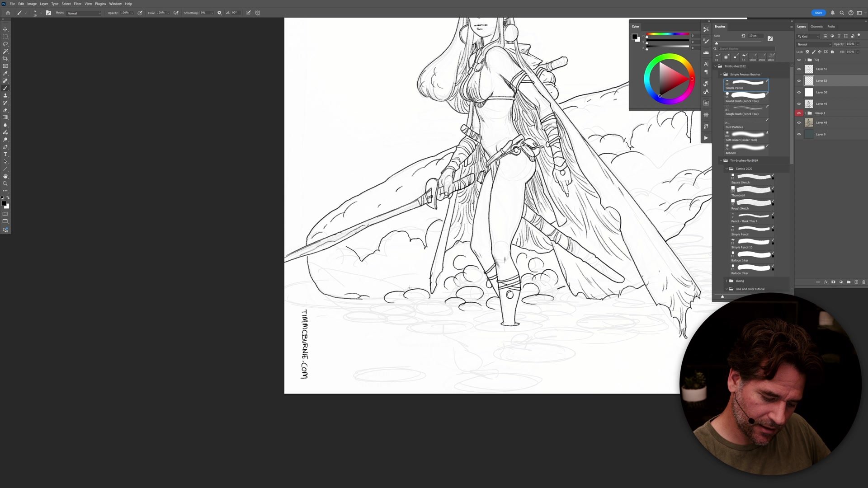Select the Zoom tool

[x=5, y=183]
